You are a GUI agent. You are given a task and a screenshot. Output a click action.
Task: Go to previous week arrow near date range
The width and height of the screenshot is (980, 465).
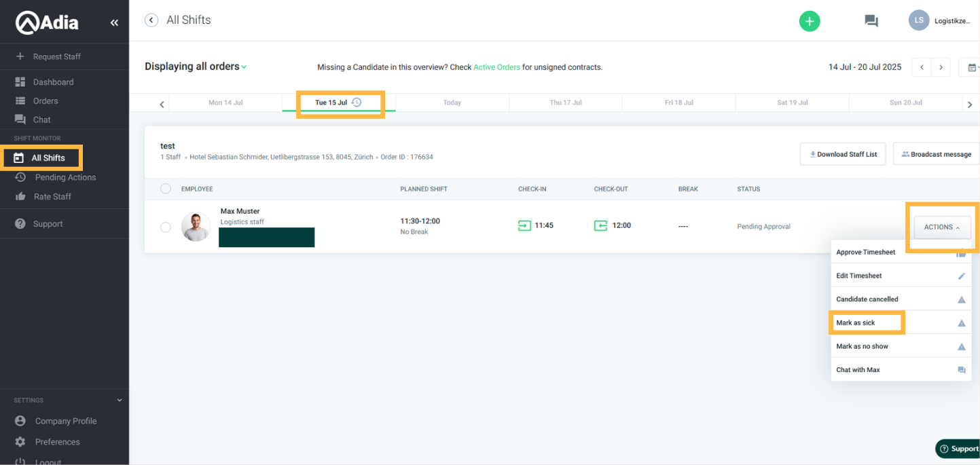922,67
